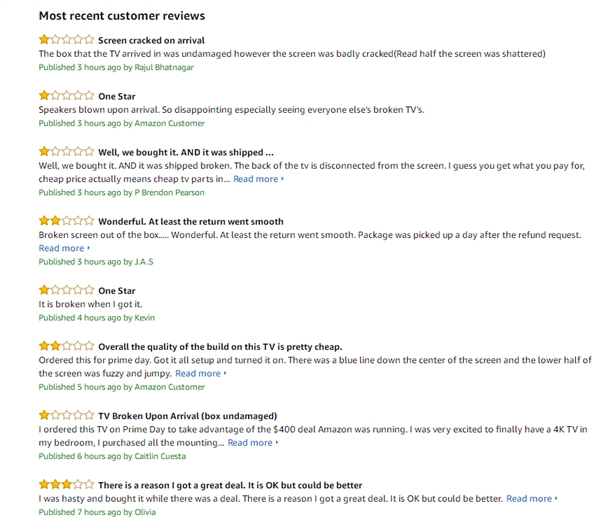Click star rating beside 'Well, we bought it' review
Image resolution: width=600 pixels, height=526 pixels.
click(x=66, y=152)
